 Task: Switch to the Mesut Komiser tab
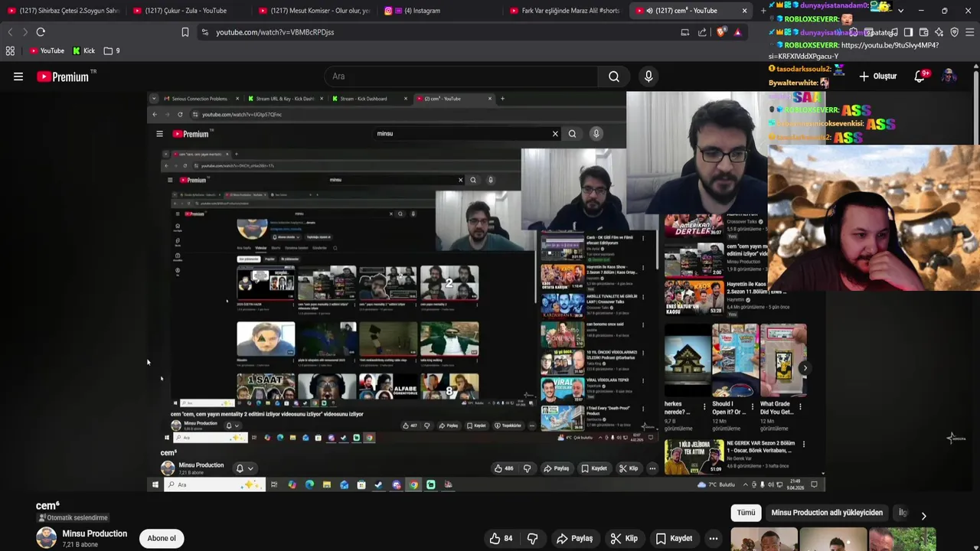pyautogui.click(x=314, y=11)
